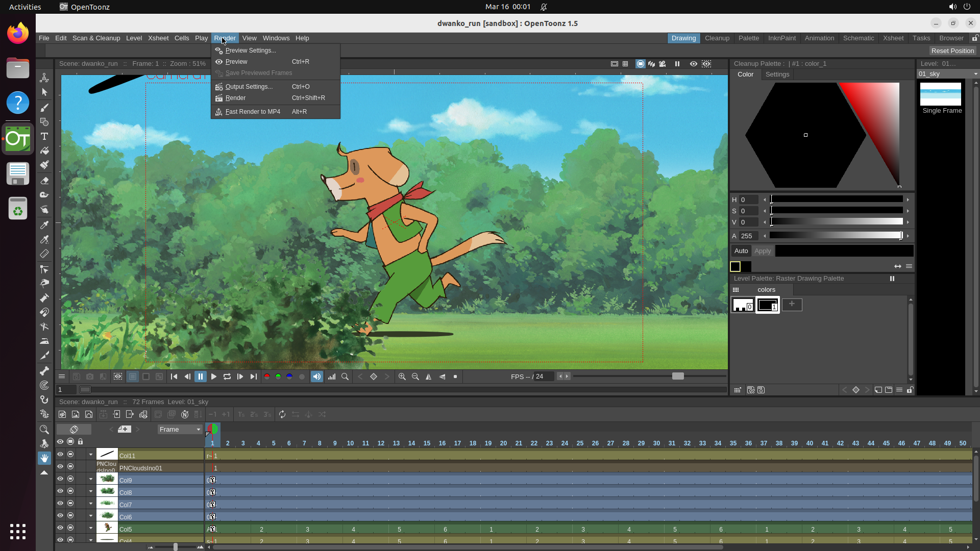
Task: Open the Frame mode dropdown in the xsheet
Action: 179,429
